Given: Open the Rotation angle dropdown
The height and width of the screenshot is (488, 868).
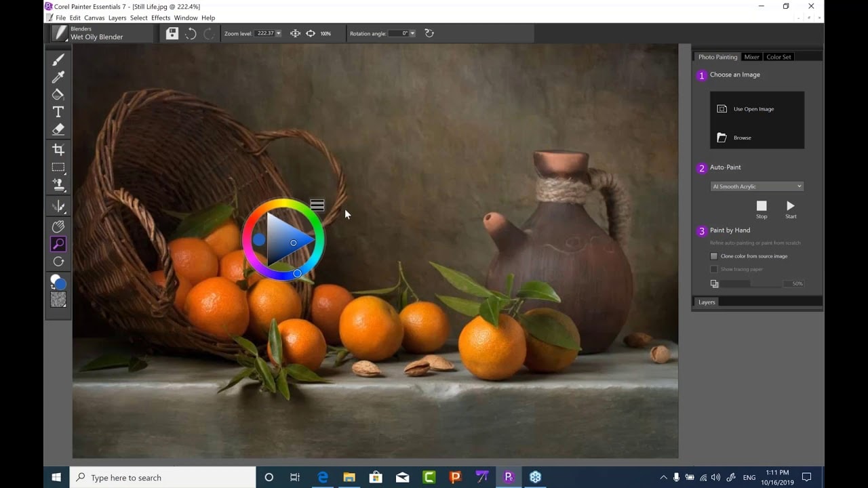Looking at the screenshot, I should coord(412,33).
